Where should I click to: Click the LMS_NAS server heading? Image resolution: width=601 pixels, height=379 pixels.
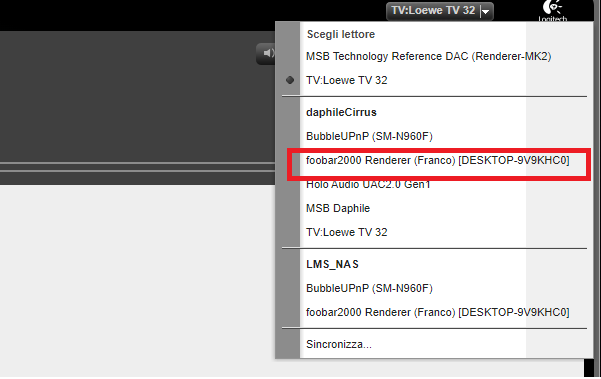point(332,264)
